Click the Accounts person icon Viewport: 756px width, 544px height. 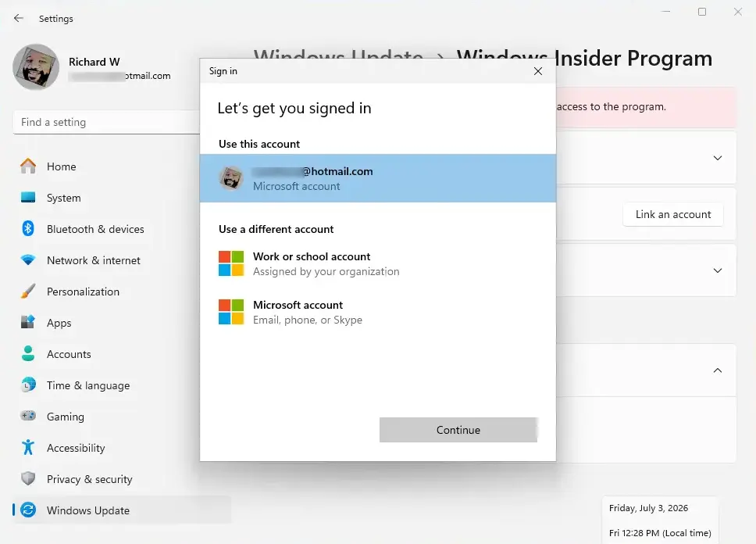pos(28,353)
